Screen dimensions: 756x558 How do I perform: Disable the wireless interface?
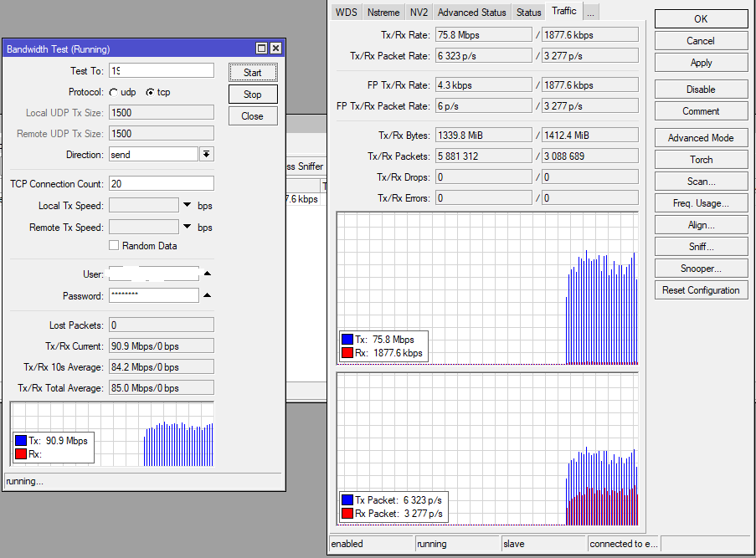click(701, 90)
